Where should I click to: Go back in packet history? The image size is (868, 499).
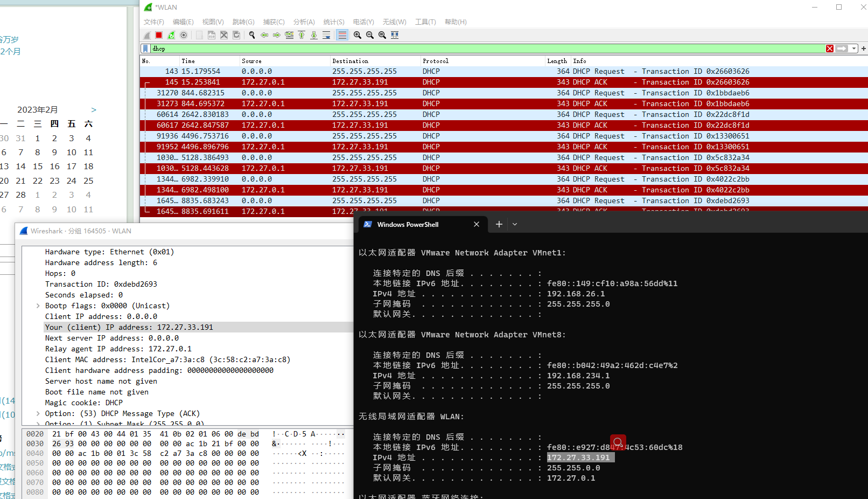[264, 35]
